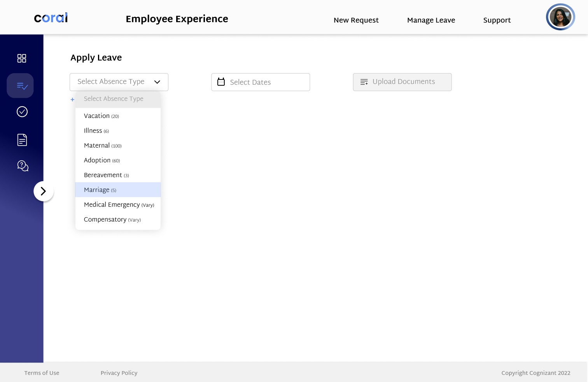Toggle the Select Absence Type dropdown chevron
The image size is (588, 382).
click(x=157, y=82)
